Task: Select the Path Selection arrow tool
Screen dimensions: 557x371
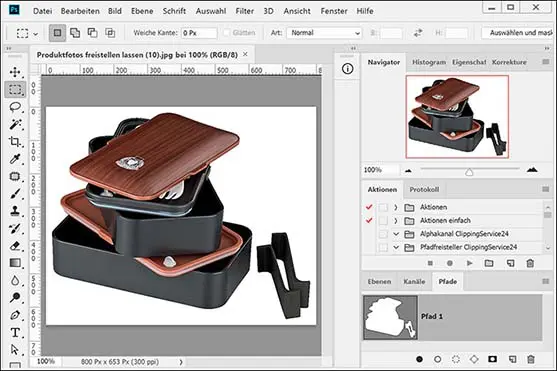Action: tap(15, 350)
